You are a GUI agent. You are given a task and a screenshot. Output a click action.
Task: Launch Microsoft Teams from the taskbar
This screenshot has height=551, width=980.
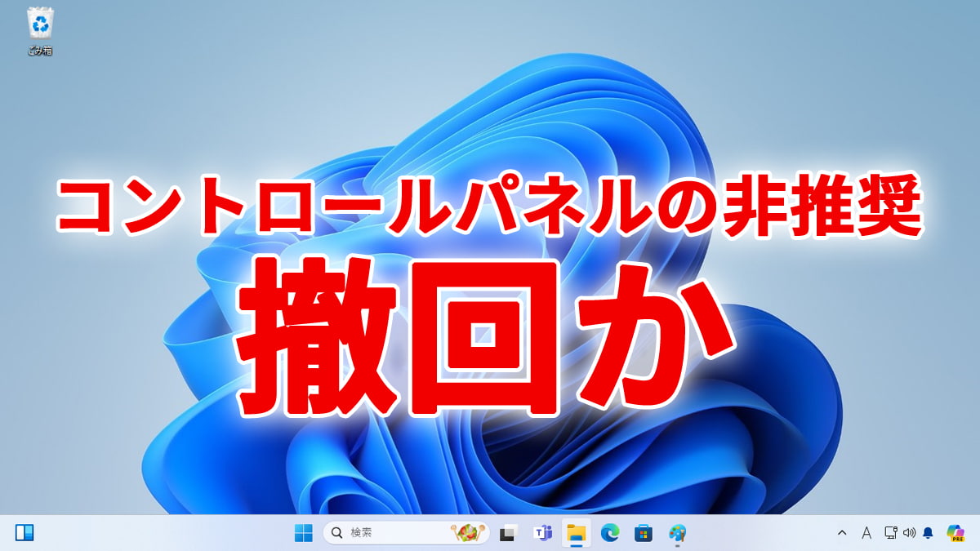542,533
